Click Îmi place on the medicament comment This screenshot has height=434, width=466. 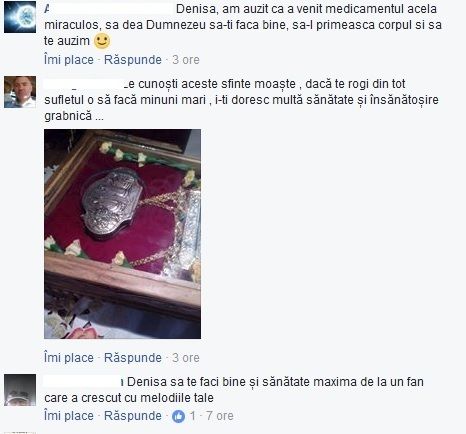[69, 60]
